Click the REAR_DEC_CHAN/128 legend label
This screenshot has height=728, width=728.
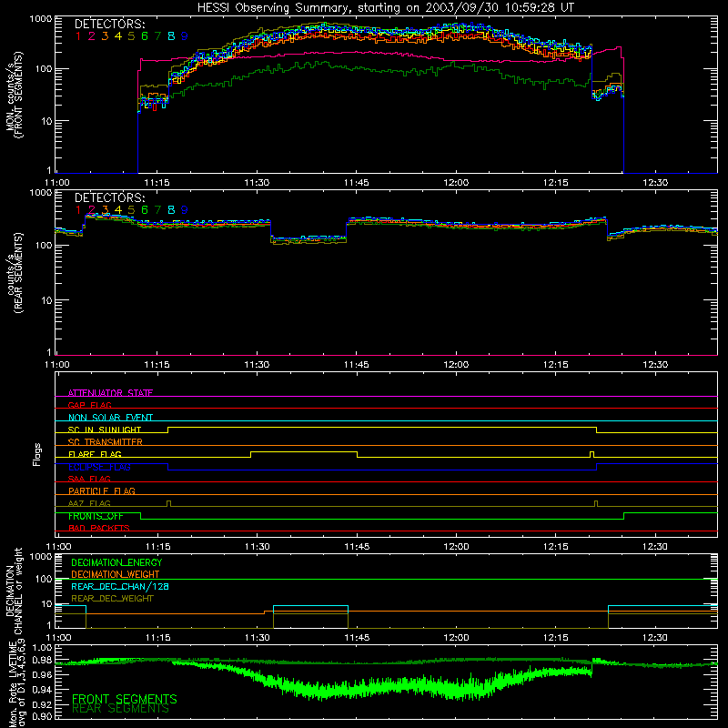point(120,586)
